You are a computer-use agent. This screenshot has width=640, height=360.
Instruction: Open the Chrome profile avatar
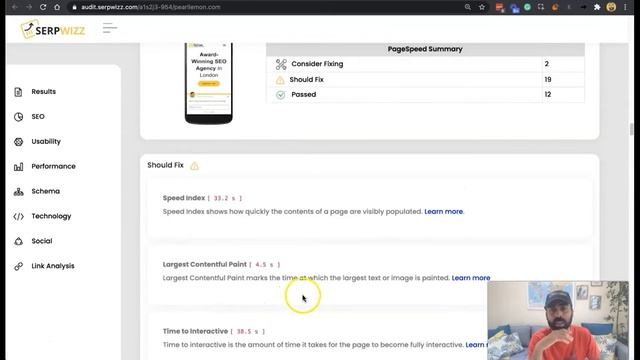(611, 7)
